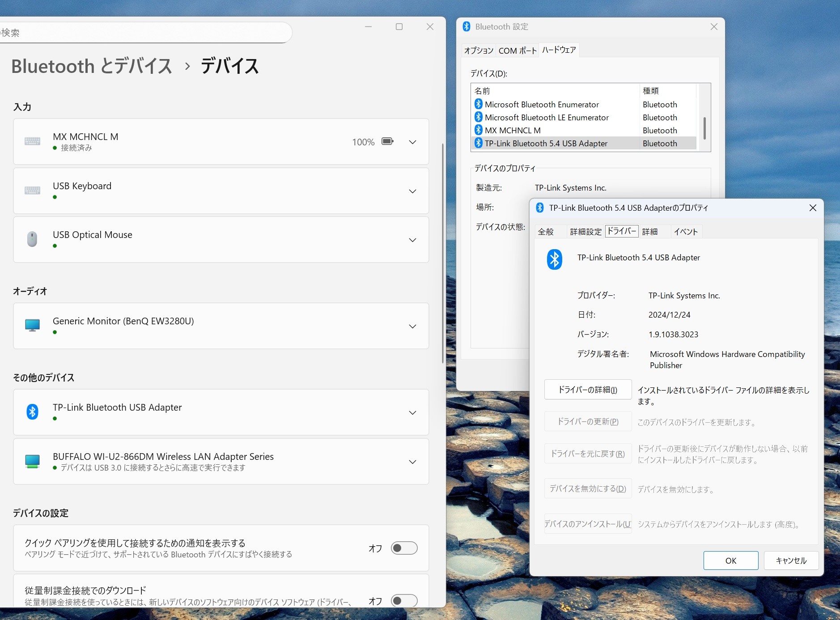The height and width of the screenshot is (620, 840).
Task: Click Bluetooth icon beside Microsoft Bluetooth LE Enumerator
Action: click(479, 117)
